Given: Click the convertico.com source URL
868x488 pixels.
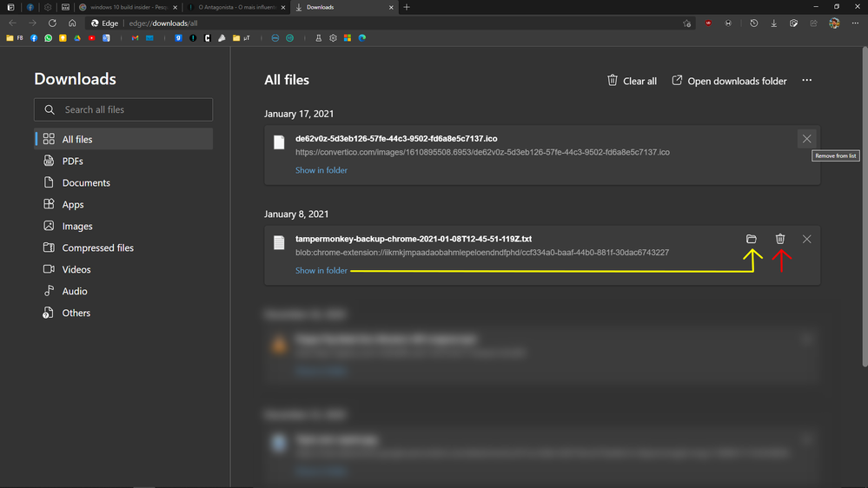Looking at the screenshot, I should click(482, 152).
